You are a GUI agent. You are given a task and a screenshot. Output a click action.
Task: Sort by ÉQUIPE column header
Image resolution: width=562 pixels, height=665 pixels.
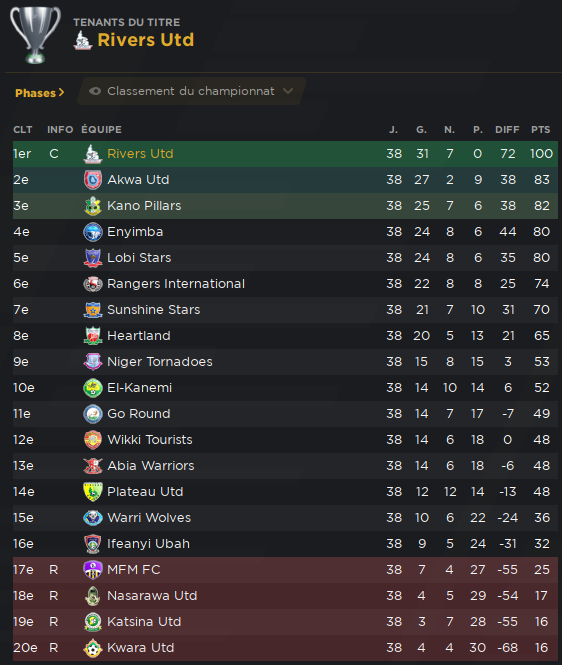click(x=101, y=129)
